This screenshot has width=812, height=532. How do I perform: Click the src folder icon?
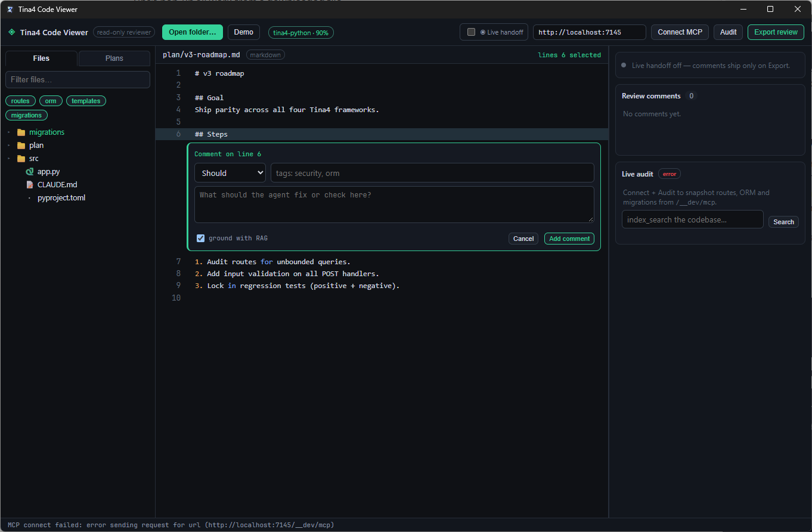[21, 159]
